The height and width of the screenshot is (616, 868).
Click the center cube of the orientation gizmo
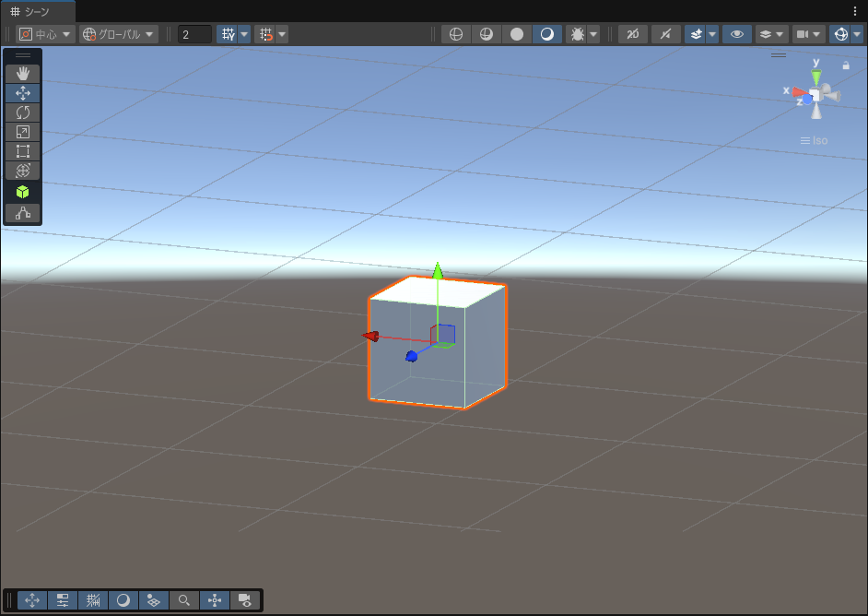pos(815,95)
